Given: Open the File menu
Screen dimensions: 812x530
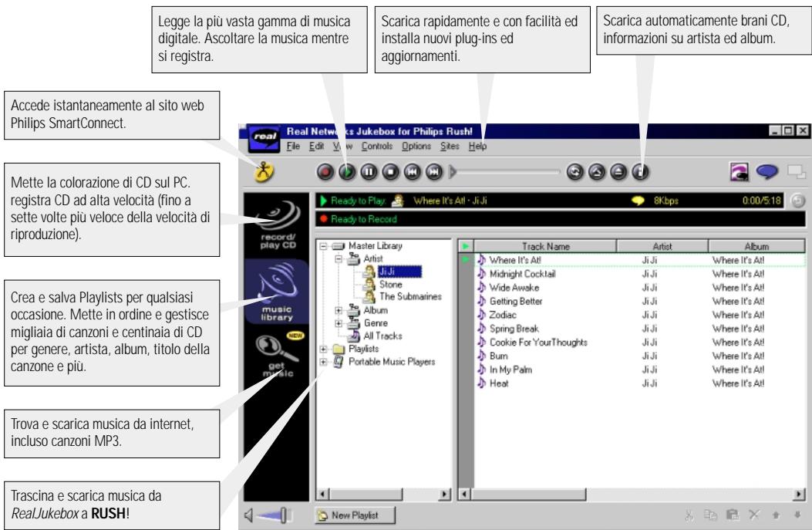Looking at the screenshot, I should pyautogui.click(x=293, y=146).
